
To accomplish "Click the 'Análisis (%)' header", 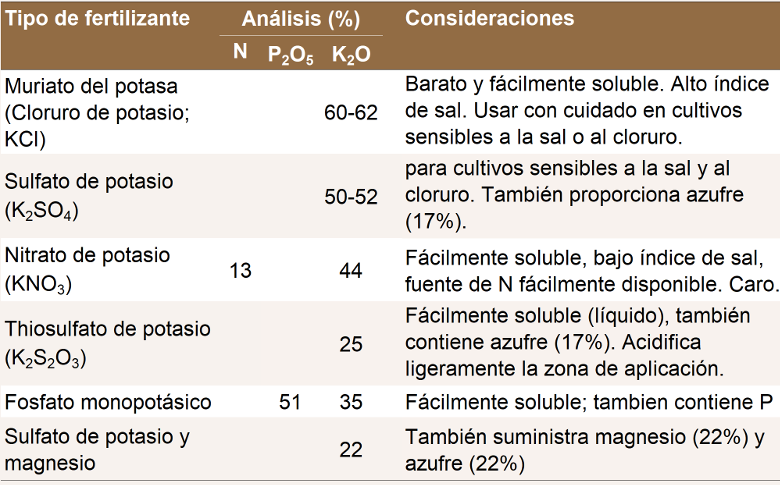I will pyautogui.click(x=299, y=18).
